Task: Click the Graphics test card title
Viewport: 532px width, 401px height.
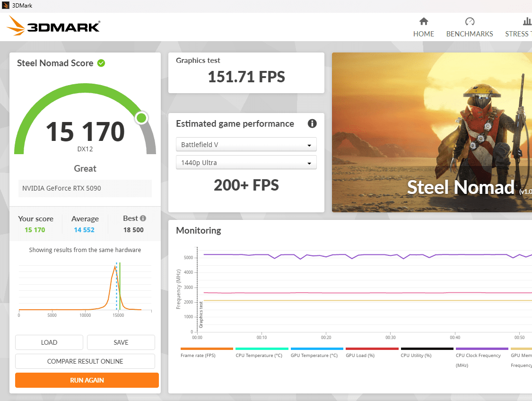Action: click(198, 61)
